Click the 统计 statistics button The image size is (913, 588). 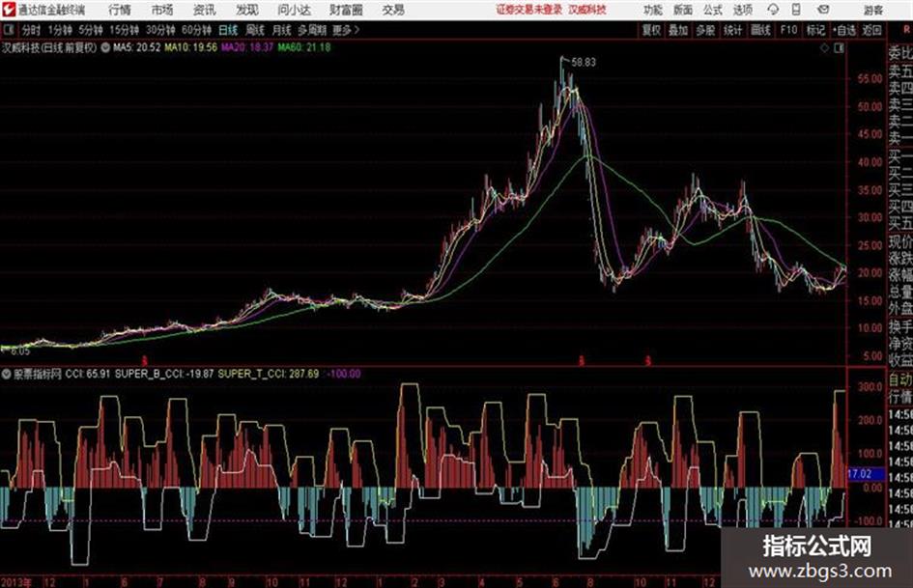[x=732, y=30]
